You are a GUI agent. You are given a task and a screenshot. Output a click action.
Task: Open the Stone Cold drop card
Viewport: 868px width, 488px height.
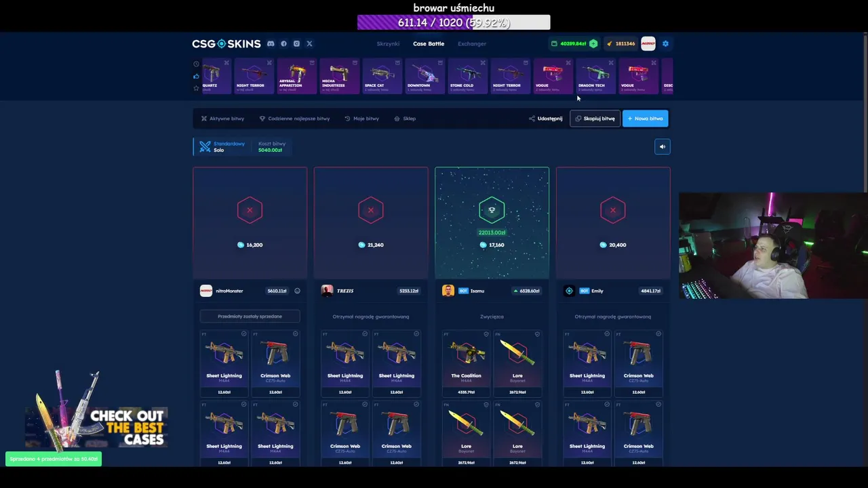[x=467, y=76]
